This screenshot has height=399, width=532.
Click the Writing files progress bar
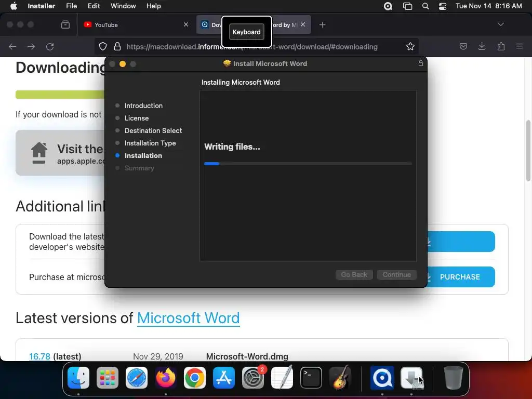coord(308,164)
